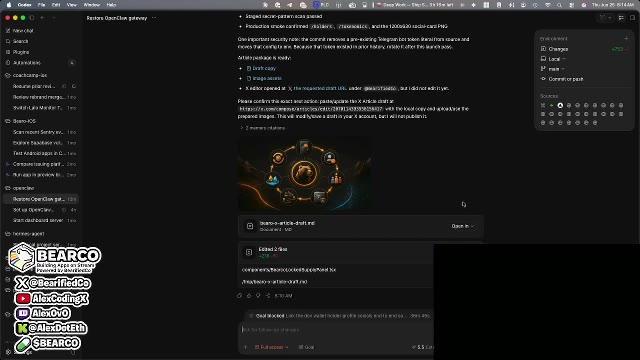Open the 'Open in' dropdown
Viewport: 640px width, 360px height.
click(x=462, y=226)
